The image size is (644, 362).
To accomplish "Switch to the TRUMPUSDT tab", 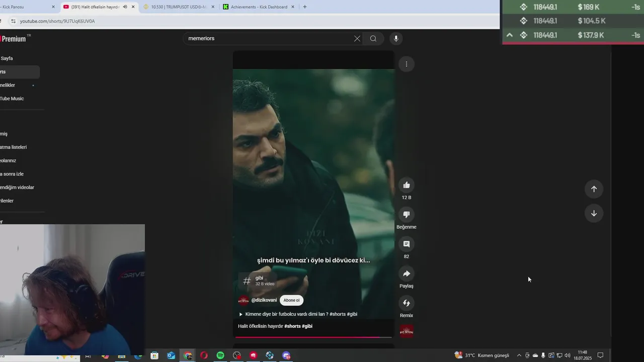I will click(x=179, y=7).
